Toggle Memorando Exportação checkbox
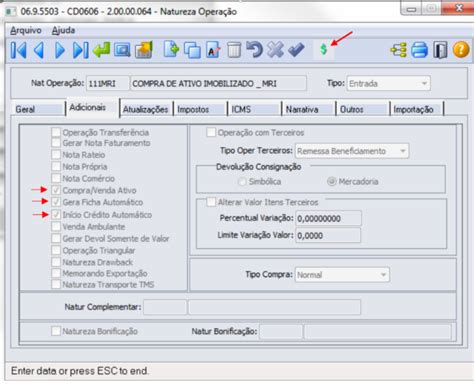 [56, 273]
